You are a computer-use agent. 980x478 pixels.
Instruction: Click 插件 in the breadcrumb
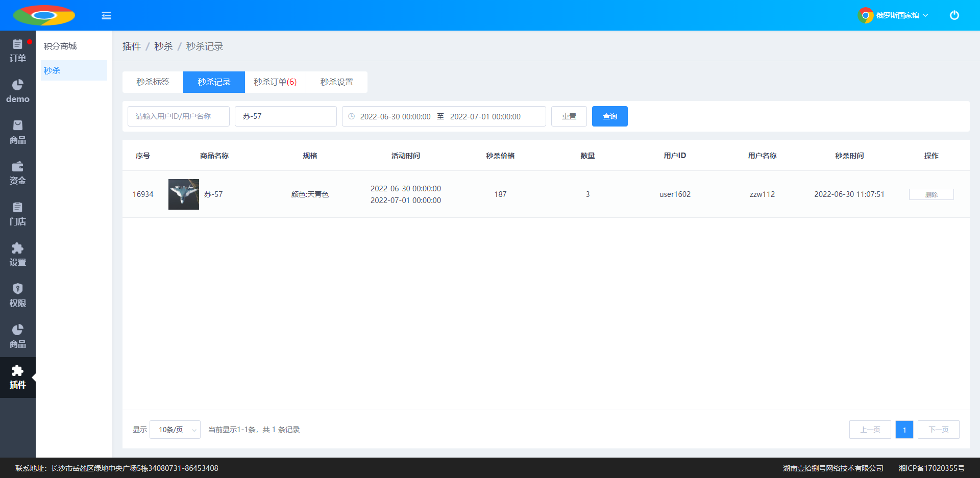point(132,46)
